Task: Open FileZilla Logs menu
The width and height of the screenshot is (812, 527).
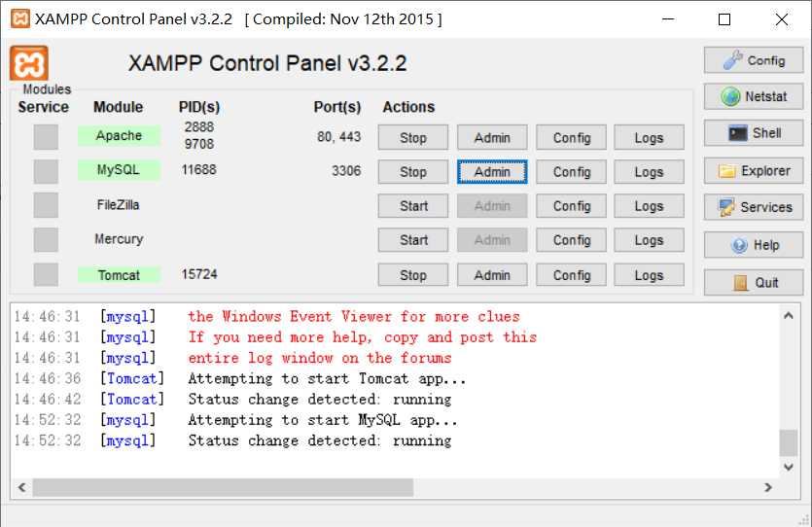Action: (649, 206)
